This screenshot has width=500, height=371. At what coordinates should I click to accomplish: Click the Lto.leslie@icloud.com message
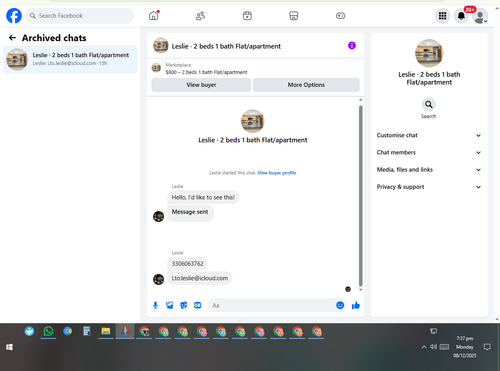(x=200, y=278)
